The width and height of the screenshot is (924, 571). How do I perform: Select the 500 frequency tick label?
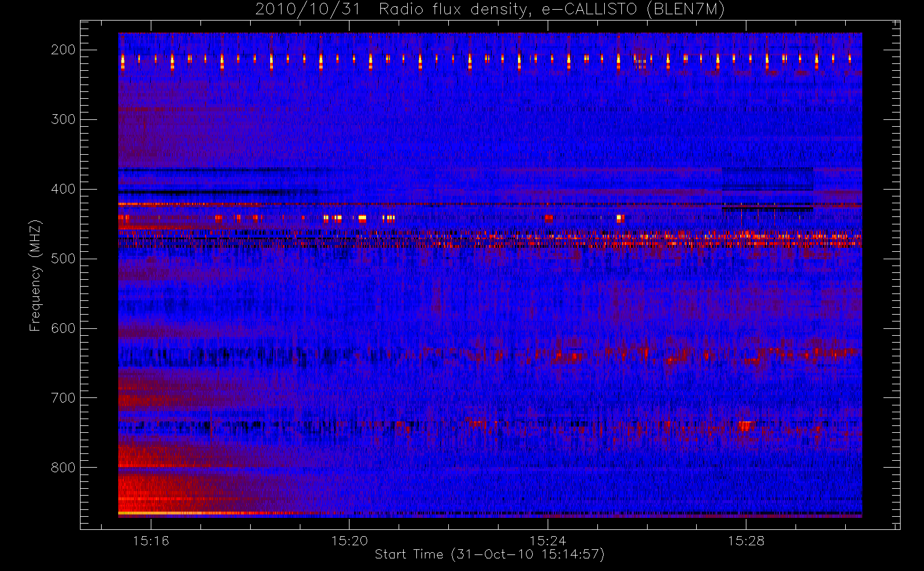[63, 259]
